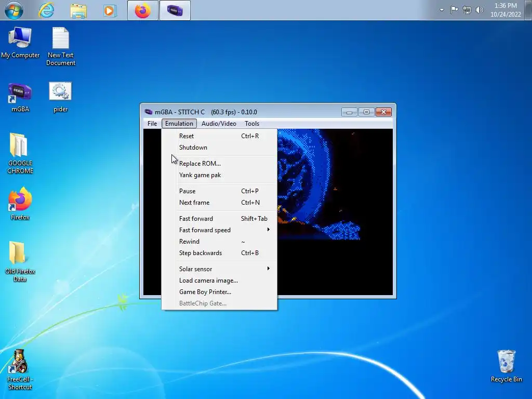Screen dimensions: 532x399
Task: Close the mGBA window
Action: click(x=383, y=112)
